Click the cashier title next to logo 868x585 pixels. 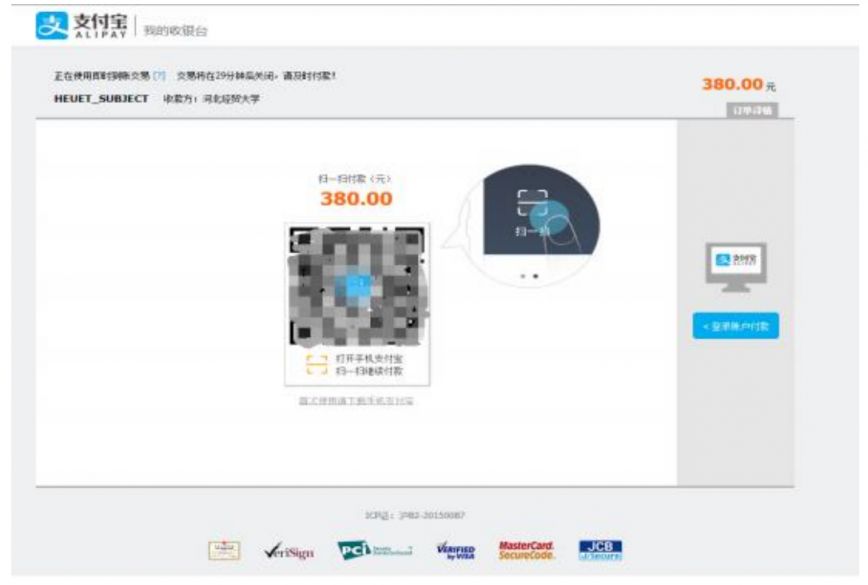(175, 30)
